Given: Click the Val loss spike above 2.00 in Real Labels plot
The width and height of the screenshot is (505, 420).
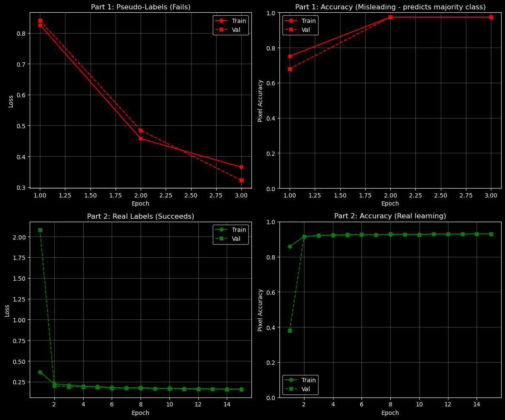Looking at the screenshot, I should pyautogui.click(x=40, y=230).
